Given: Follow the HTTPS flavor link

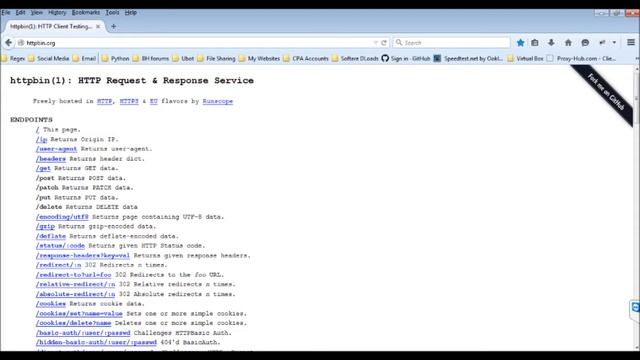Looking at the screenshot, I should pos(129,101).
